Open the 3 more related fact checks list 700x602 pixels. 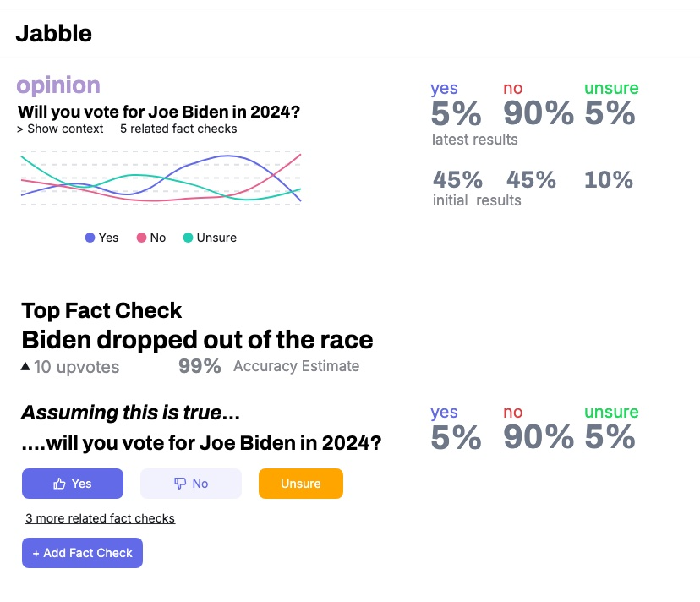pyautogui.click(x=100, y=518)
